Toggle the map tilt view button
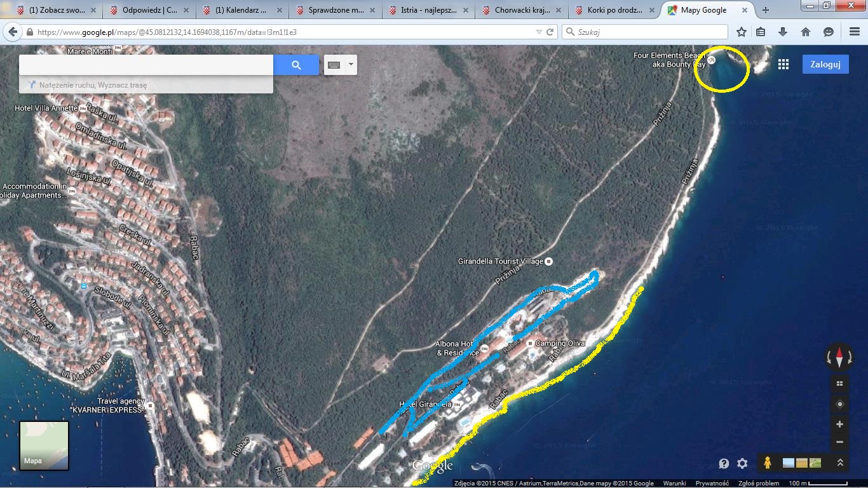 839,383
